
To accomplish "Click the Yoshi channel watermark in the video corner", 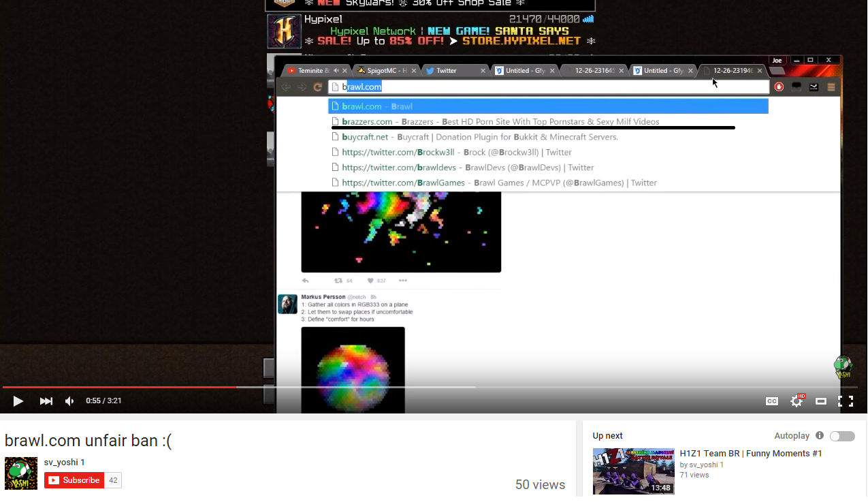I will (x=843, y=368).
